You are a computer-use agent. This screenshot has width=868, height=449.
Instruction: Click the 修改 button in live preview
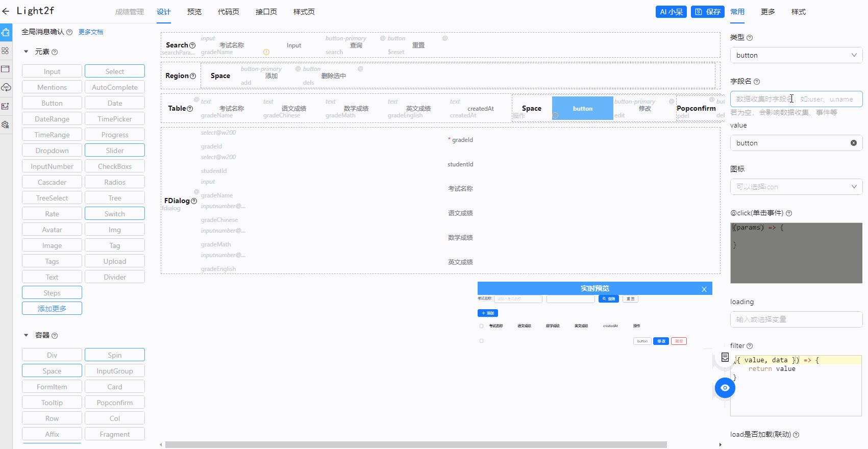pyautogui.click(x=661, y=341)
